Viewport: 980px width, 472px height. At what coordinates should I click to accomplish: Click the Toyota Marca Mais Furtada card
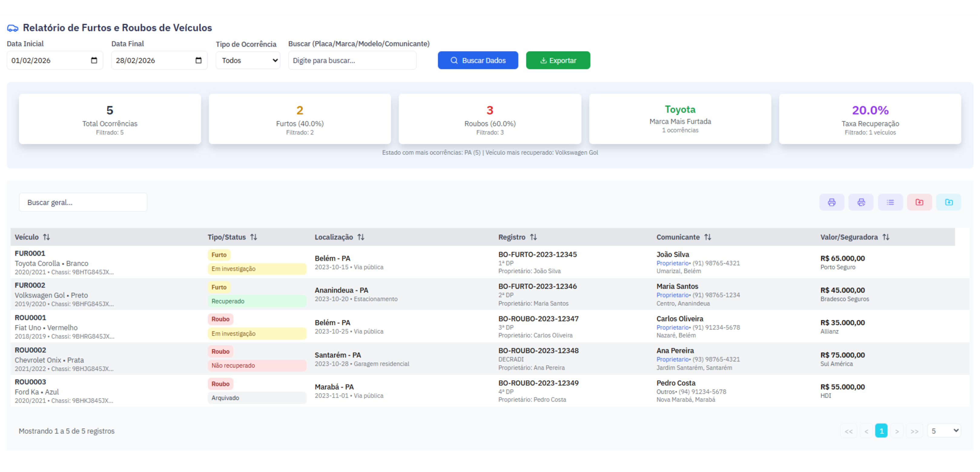pyautogui.click(x=680, y=119)
